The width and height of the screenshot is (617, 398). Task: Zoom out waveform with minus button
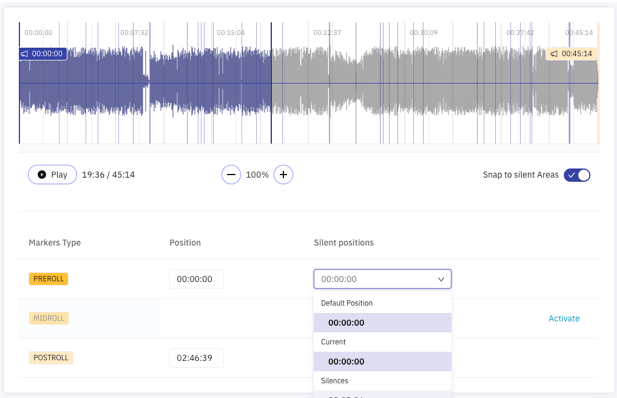[231, 175]
